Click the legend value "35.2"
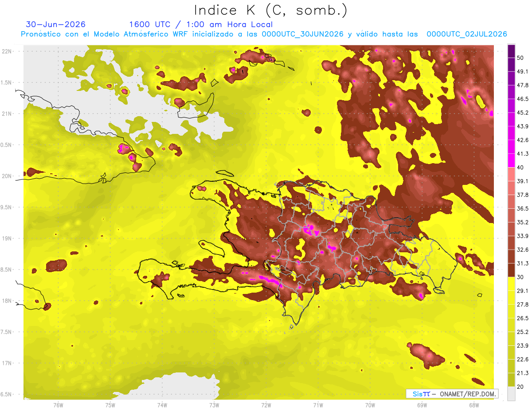The height and width of the screenshot is (411, 532). pyautogui.click(x=522, y=222)
